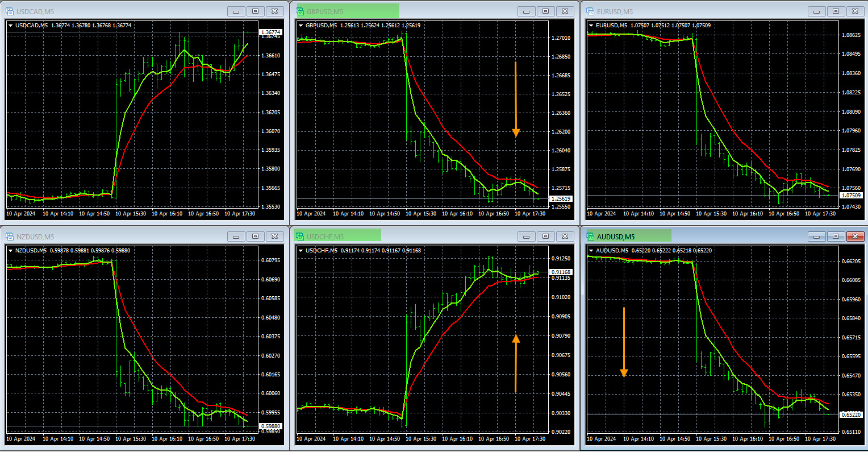Viewport: 868px width, 452px height.
Task: Expand the triangle beside EURUSD,M5 chart label
Action: 591,26
